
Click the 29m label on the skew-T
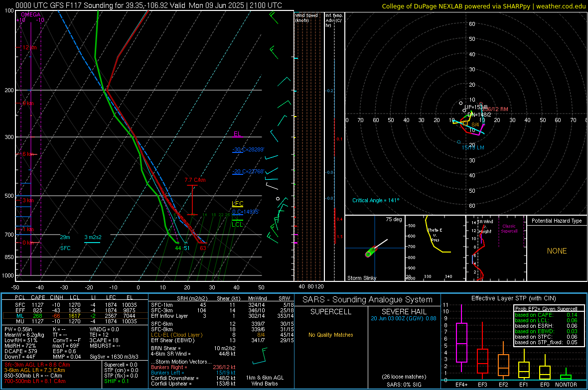coord(65,237)
